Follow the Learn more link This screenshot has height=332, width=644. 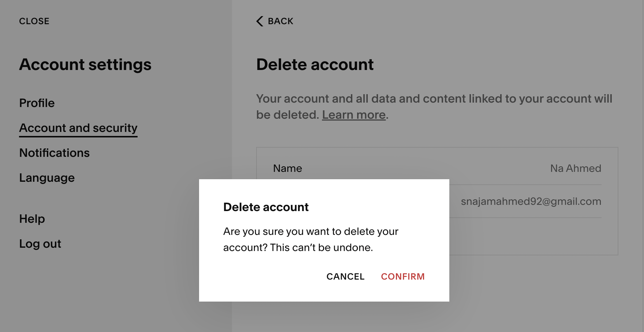point(353,115)
